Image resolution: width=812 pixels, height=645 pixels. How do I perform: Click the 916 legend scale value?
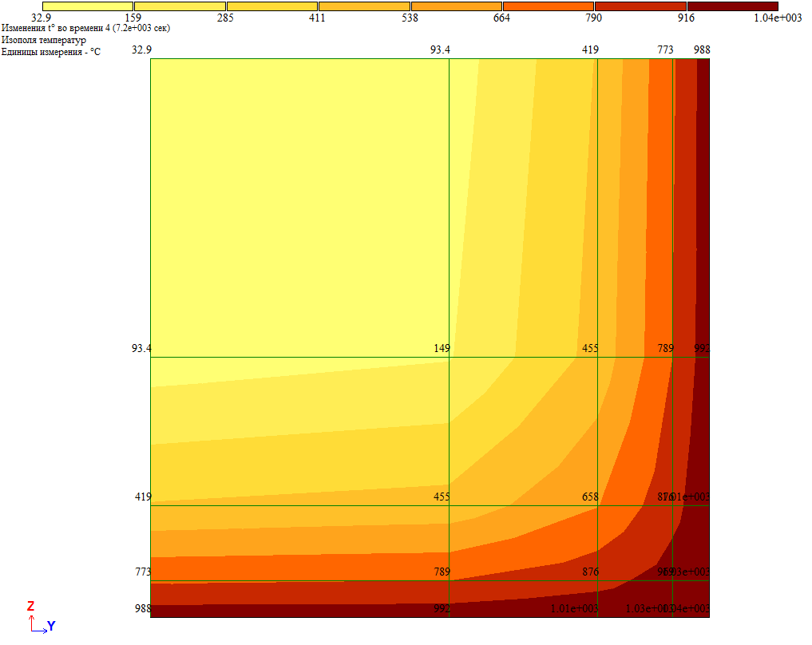[686, 18]
